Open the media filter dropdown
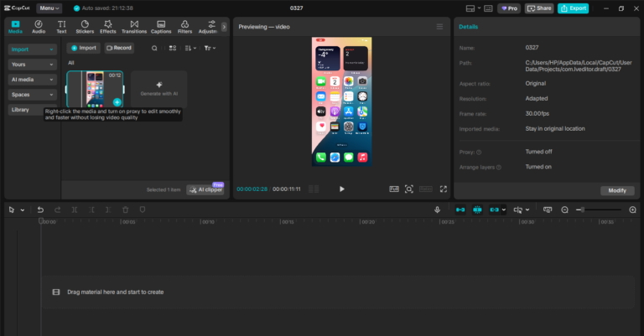This screenshot has height=336, width=644. pyautogui.click(x=210, y=48)
